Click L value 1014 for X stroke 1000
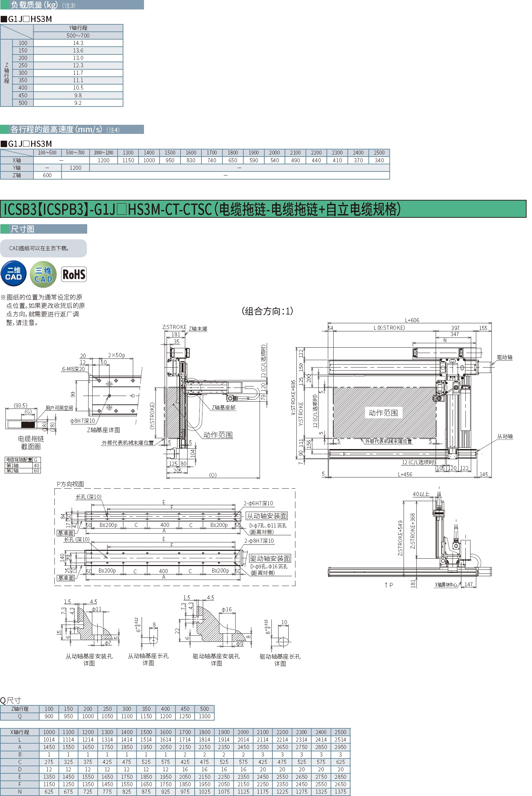 [49, 739]
